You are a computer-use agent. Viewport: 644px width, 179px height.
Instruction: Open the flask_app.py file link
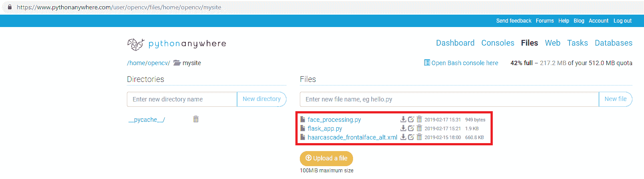325,128
